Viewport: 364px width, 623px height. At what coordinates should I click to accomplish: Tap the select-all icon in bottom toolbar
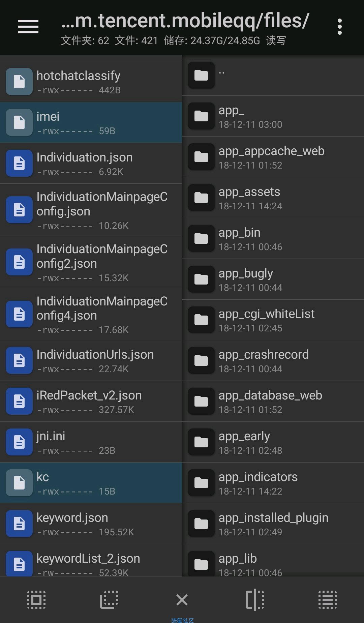coord(36,600)
